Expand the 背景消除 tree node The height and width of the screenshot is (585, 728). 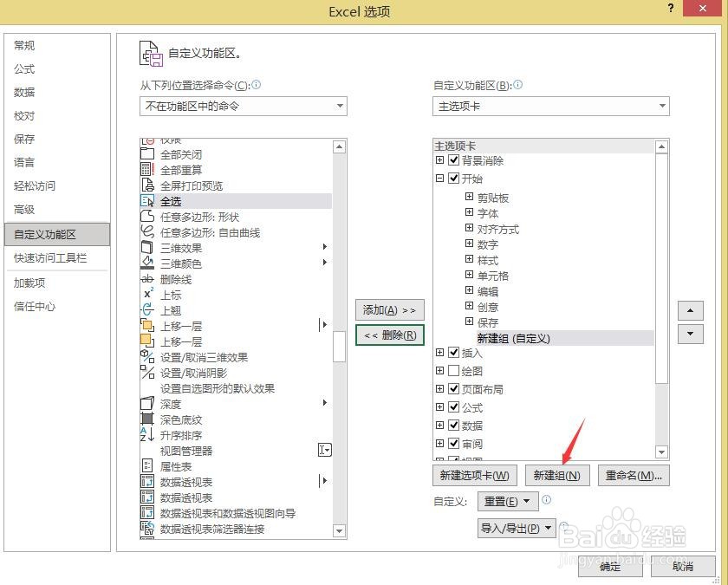point(439,159)
